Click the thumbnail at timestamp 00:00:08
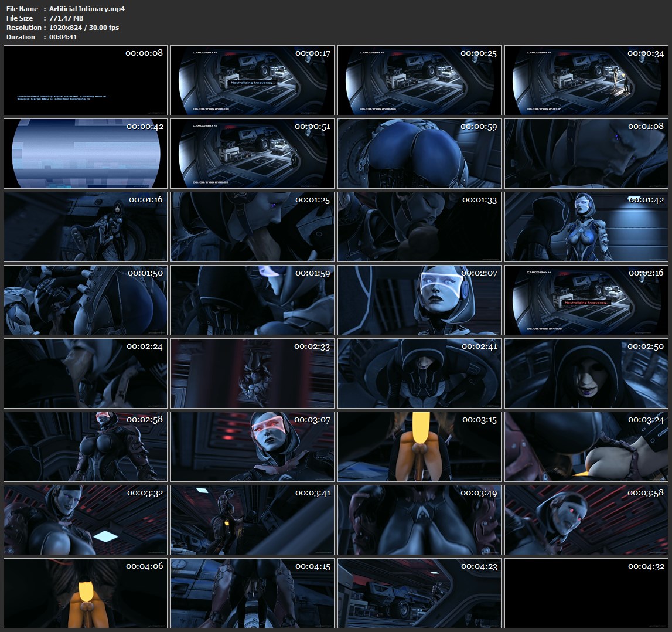Viewport: 672px width, 632px height. click(x=85, y=80)
